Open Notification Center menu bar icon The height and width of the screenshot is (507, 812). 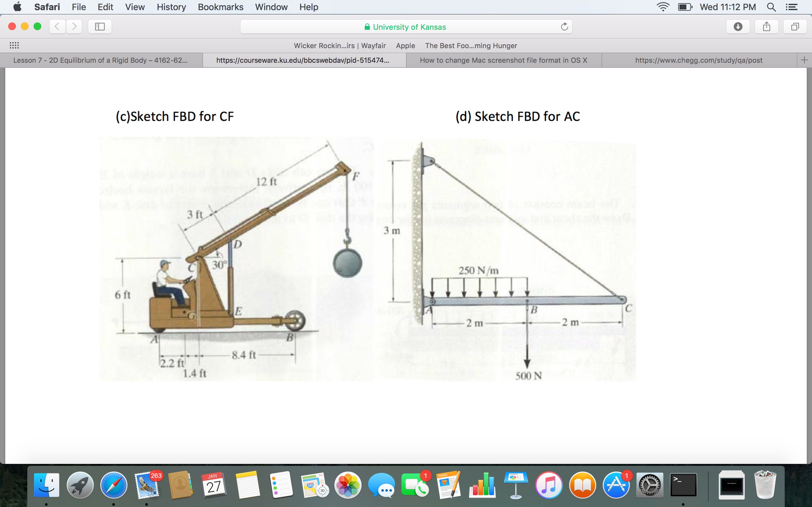pos(792,7)
